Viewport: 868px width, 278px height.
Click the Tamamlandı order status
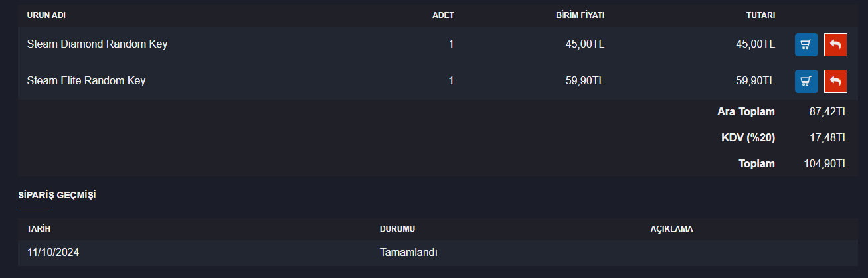(x=408, y=253)
